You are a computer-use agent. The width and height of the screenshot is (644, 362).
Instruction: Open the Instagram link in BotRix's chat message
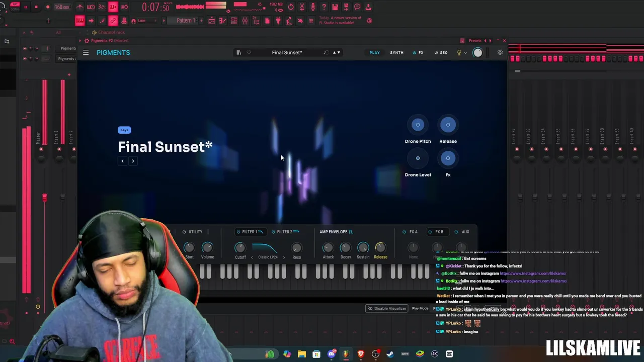point(534,281)
